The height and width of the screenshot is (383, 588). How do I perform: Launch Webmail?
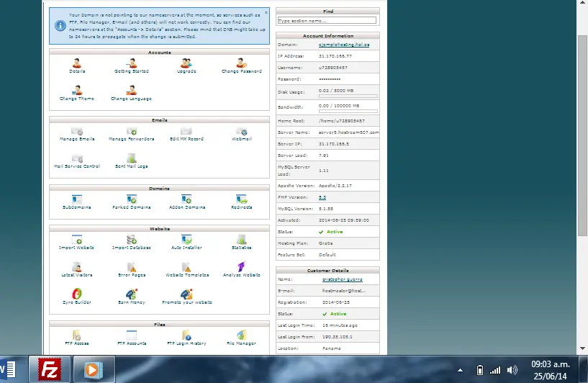[x=242, y=131]
